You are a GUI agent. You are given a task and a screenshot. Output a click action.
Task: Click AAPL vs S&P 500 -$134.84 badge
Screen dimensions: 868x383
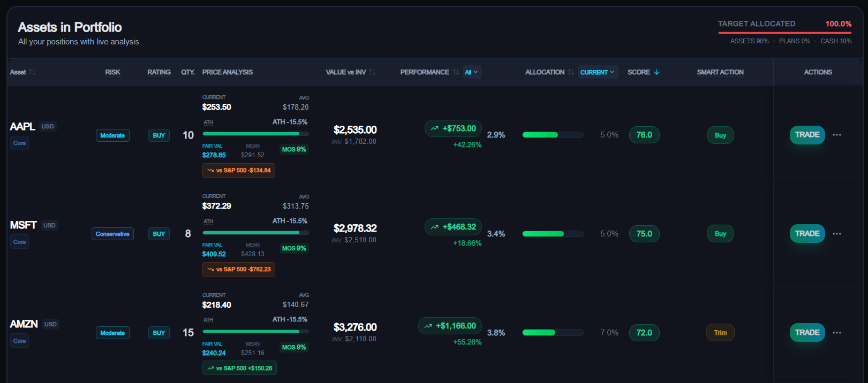pyautogui.click(x=239, y=170)
